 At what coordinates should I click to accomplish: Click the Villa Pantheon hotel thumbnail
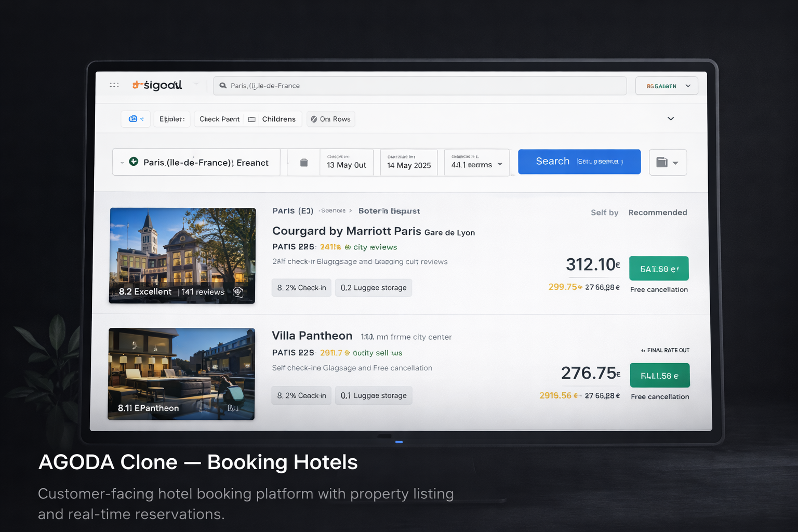181,374
